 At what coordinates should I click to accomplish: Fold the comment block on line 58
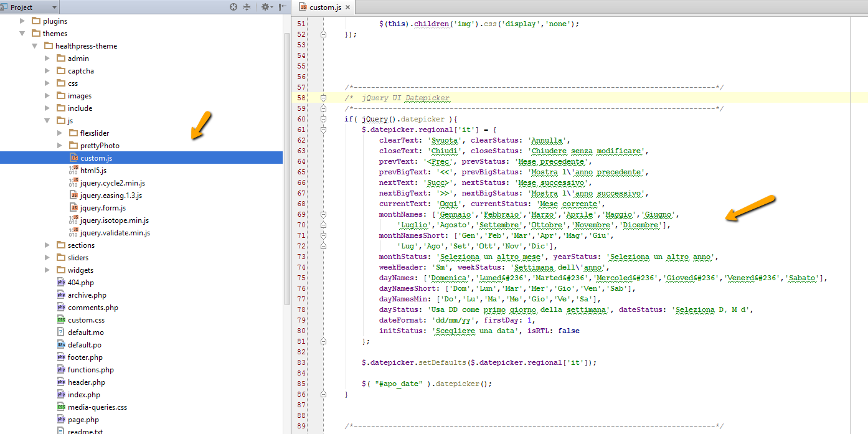pyautogui.click(x=323, y=98)
